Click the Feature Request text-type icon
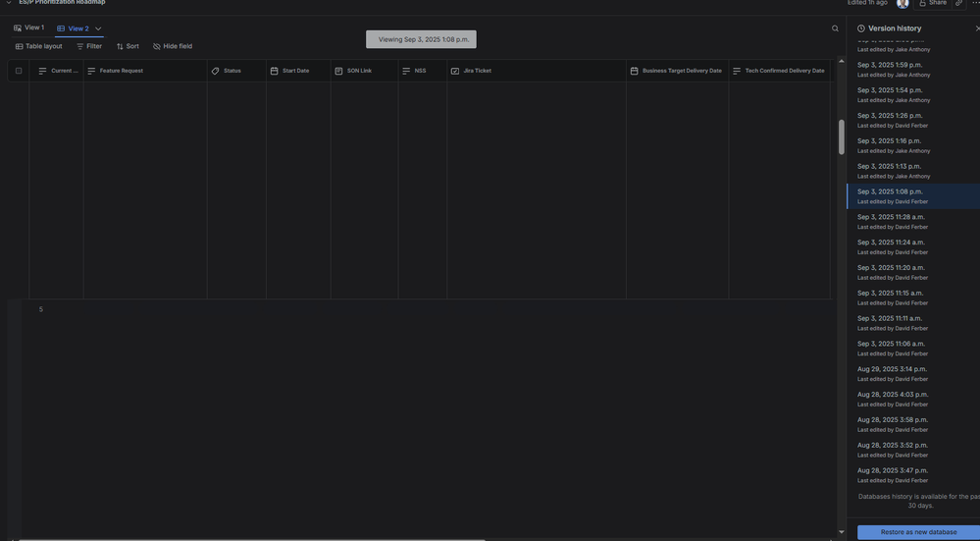The image size is (980, 541). (91, 71)
